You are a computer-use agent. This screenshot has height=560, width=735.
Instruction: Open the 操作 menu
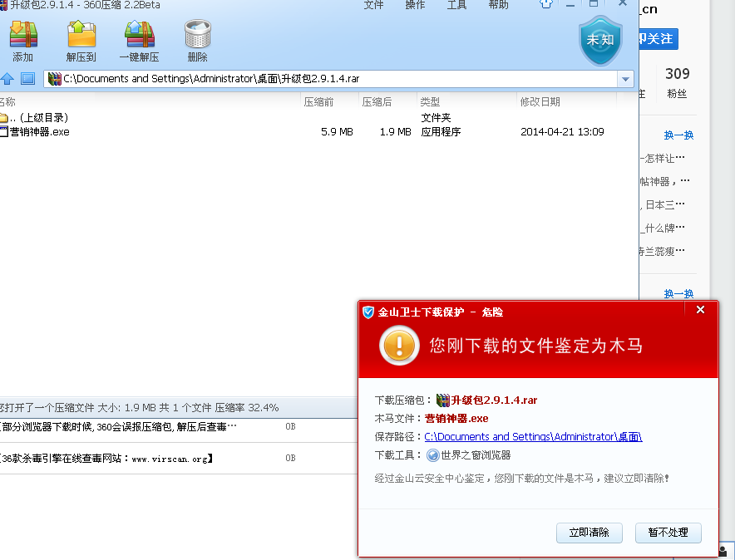pyautogui.click(x=416, y=4)
